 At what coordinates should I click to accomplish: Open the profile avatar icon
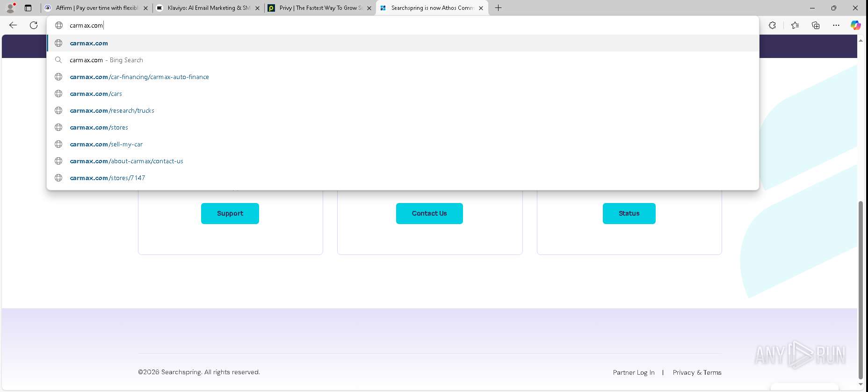(x=10, y=8)
